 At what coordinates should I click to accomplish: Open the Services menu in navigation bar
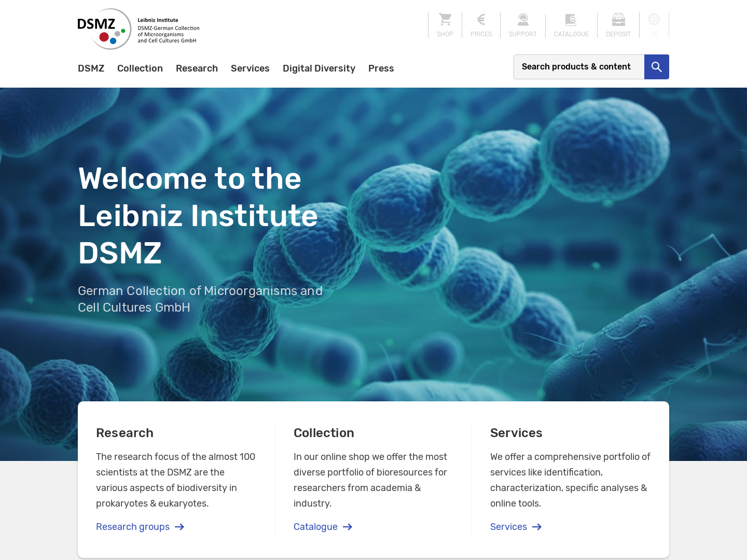[250, 68]
